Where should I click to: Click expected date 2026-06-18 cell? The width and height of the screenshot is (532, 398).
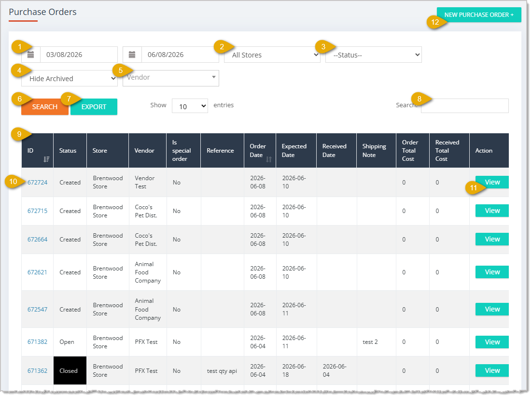click(296, 370)
